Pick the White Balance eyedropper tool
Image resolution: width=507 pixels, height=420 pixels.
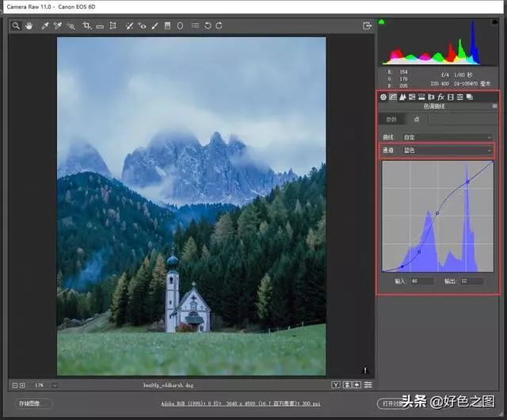[45, 25]
